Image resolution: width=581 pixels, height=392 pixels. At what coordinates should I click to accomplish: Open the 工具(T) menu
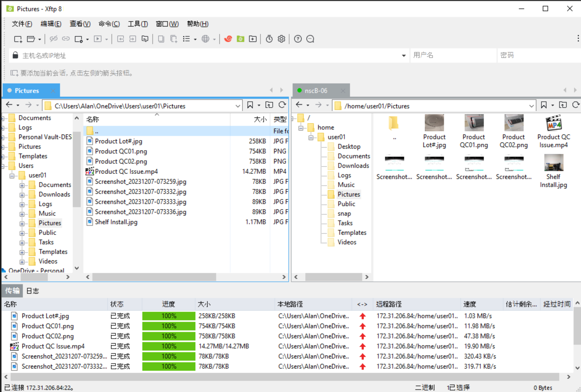point(138,24)
